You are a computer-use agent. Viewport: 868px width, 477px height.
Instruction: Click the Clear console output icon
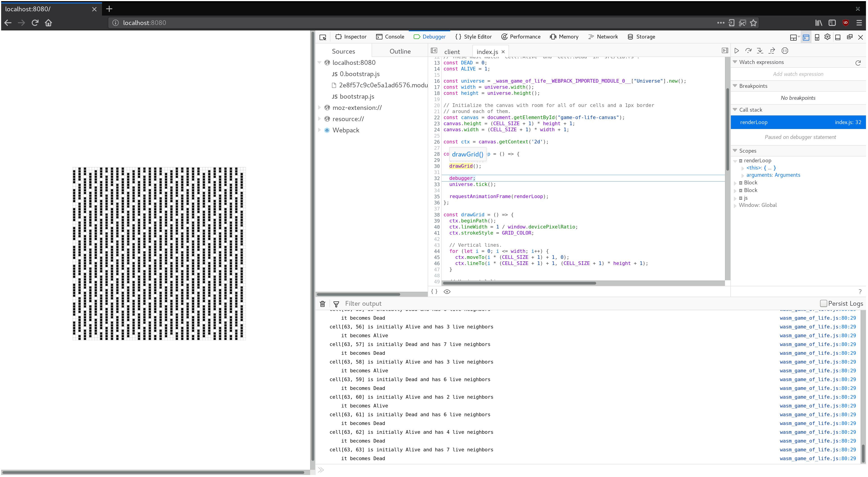point(323,303)
